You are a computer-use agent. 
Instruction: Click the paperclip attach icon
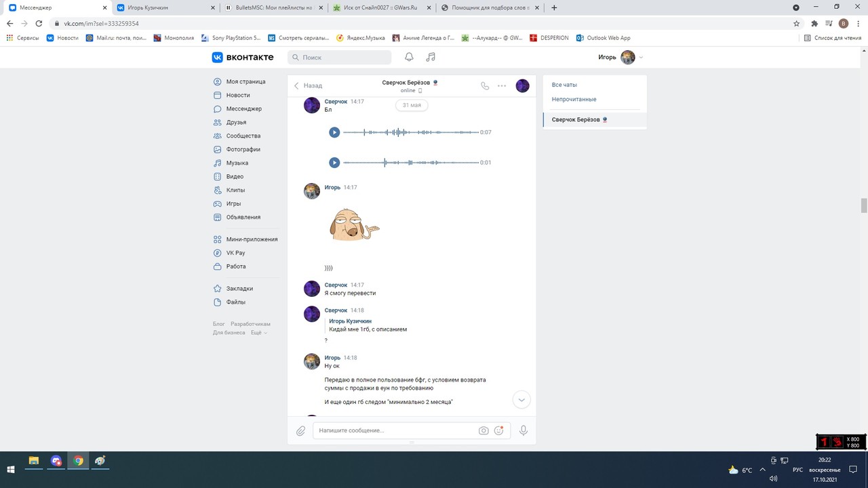[x=301, y=430]
